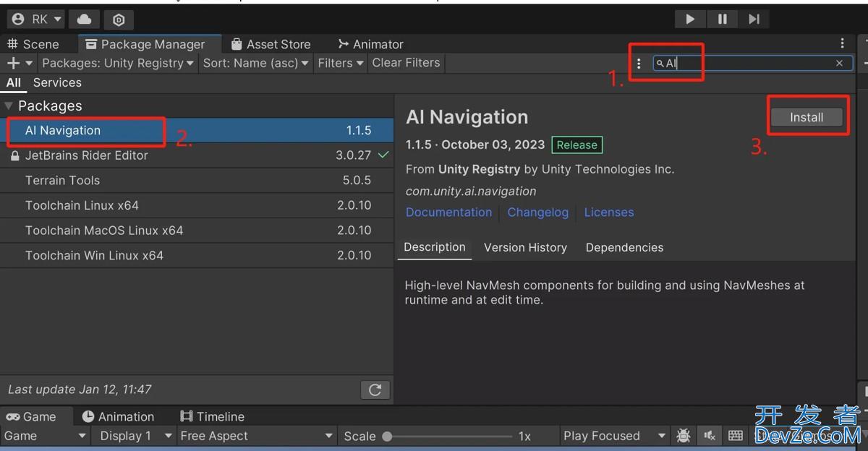Open the RK account dropdown

(37, 19)
